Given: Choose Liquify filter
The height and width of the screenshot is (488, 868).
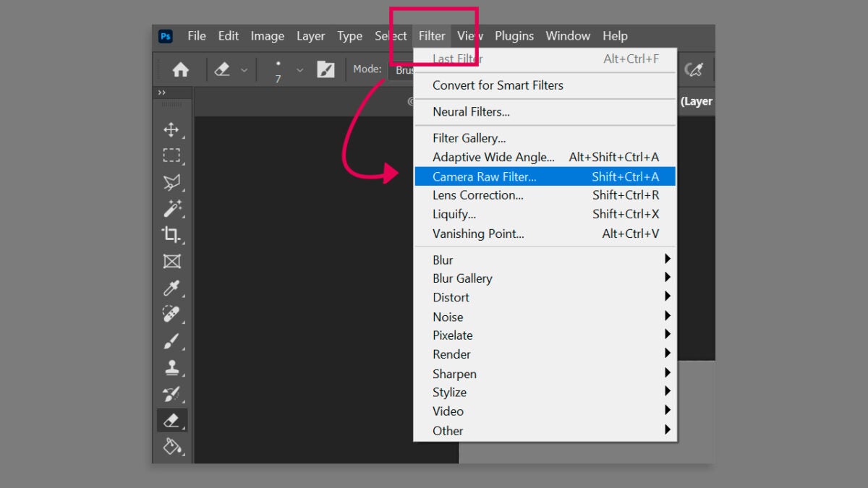Looking at the screenshot, I should click(x=545, y=214).
